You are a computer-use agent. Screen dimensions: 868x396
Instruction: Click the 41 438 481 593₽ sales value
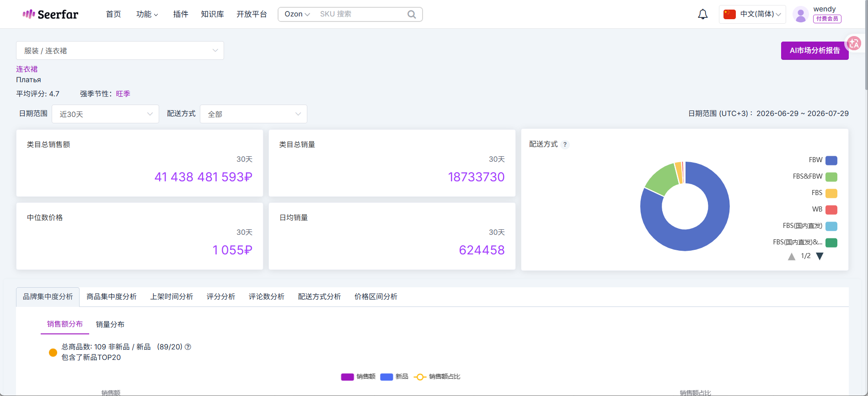pyautogui.click(x=204, y=177)
